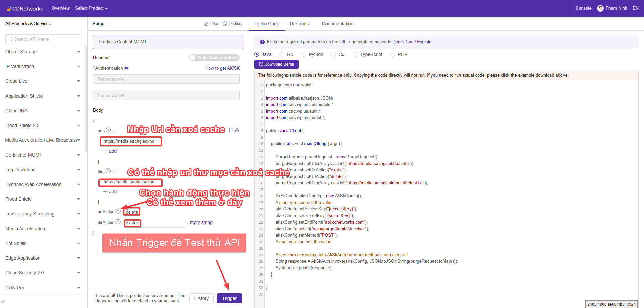Screen dimensions: 644x308
Task: Click the urls help question icon
Action: (108, 130)
